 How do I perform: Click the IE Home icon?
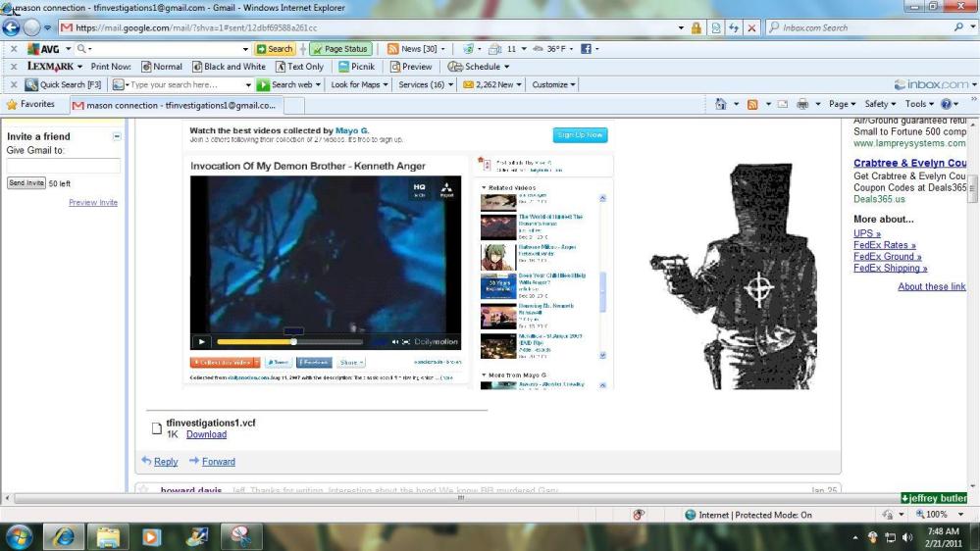click(x=721, y=104)
